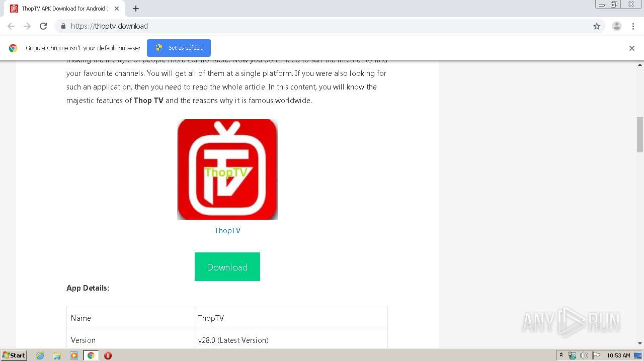This screenshot has width=644, height=362.
Task: Open the media player taskbar icon
Action: click(74, 355)
